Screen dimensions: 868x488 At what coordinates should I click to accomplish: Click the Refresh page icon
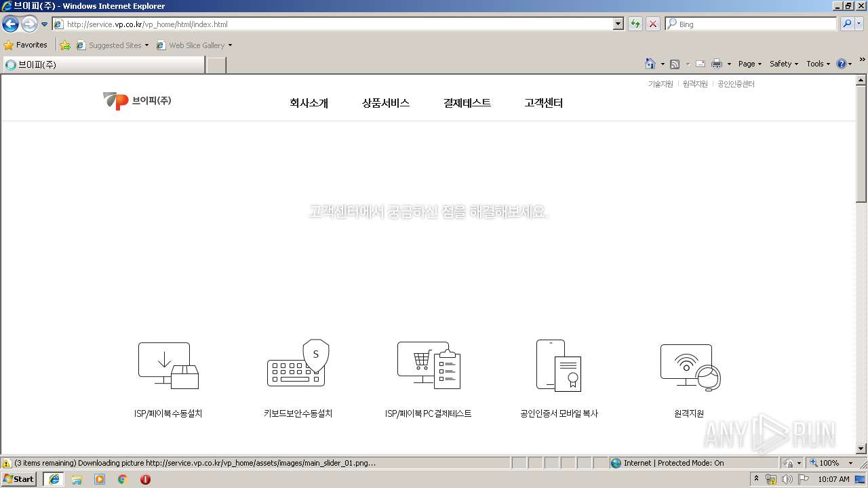click(635, 24)
